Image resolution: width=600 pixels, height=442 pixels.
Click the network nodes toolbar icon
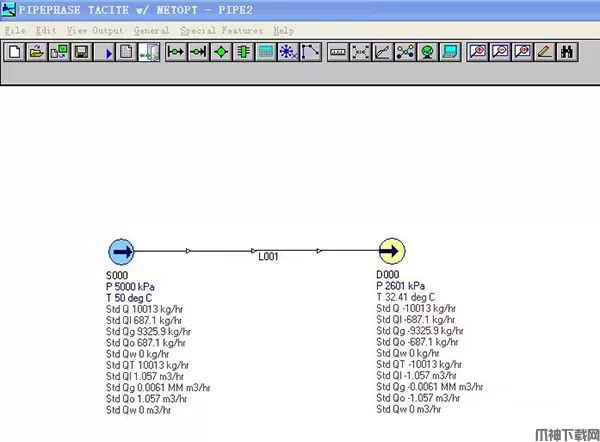[x=405, y=52]
